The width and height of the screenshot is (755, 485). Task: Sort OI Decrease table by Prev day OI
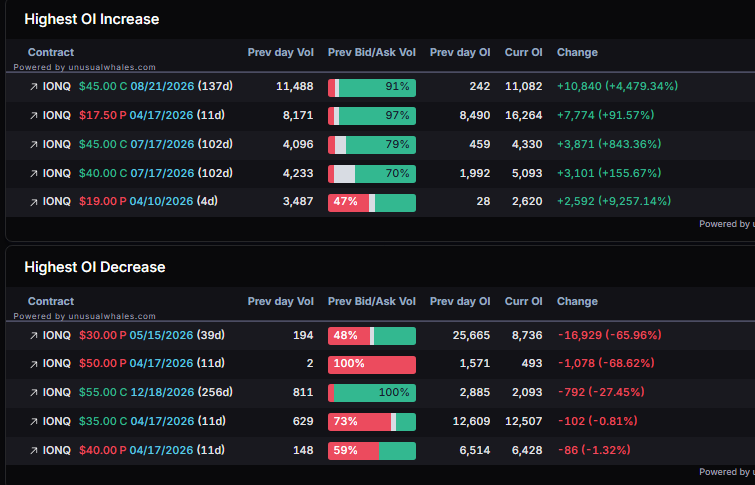pyautogui.click(x=460, y=301)
